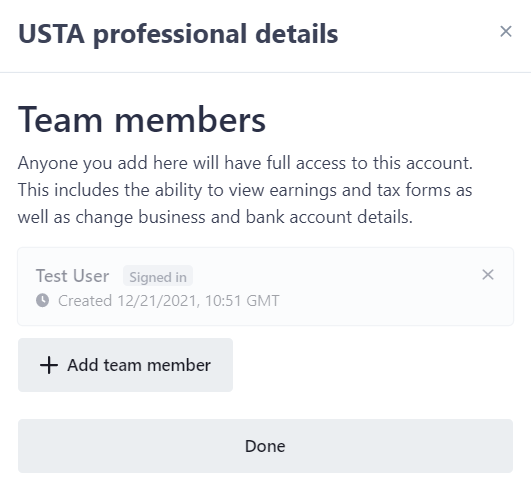The image size is (531, 489).
Task: Click the clock icon beside Created date
Action: point(42,300)
